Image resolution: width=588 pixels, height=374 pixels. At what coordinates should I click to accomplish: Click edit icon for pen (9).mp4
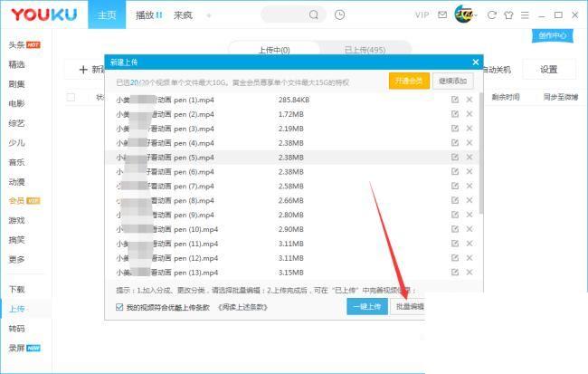455,215
